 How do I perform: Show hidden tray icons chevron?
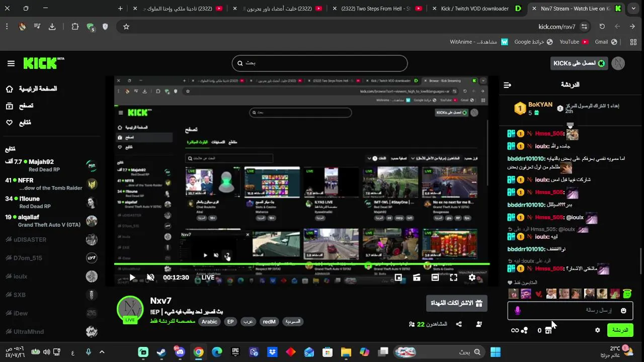tap(102, 352)
